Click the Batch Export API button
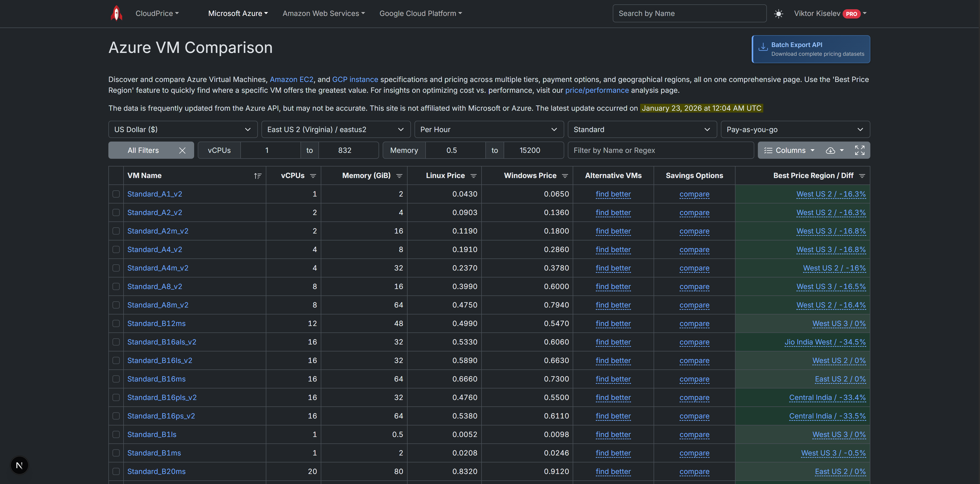 (811, 49)
